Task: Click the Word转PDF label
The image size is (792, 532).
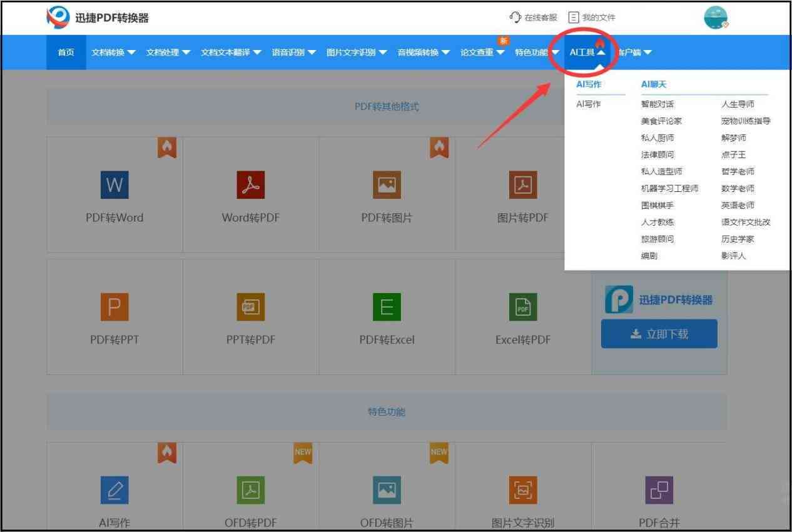Action: pyautogui.click(x=251, y=218)
